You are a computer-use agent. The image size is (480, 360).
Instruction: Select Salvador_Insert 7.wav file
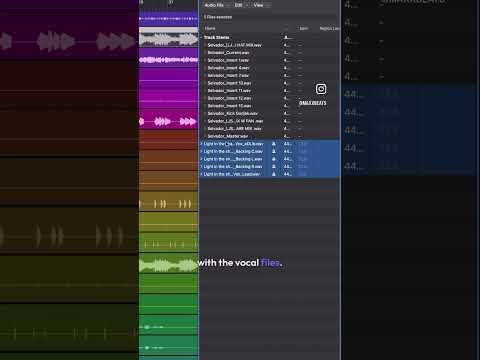pos(228,76)
